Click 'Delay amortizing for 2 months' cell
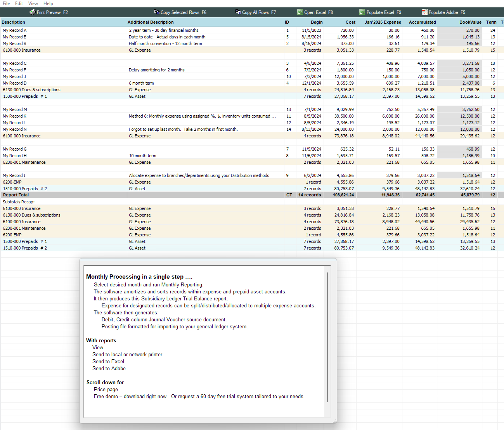Viewport: 504px width, 430px height. 157,70
